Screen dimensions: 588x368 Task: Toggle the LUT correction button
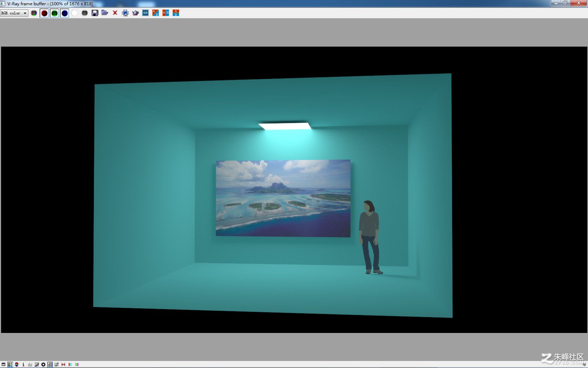(x=57, y=364)
